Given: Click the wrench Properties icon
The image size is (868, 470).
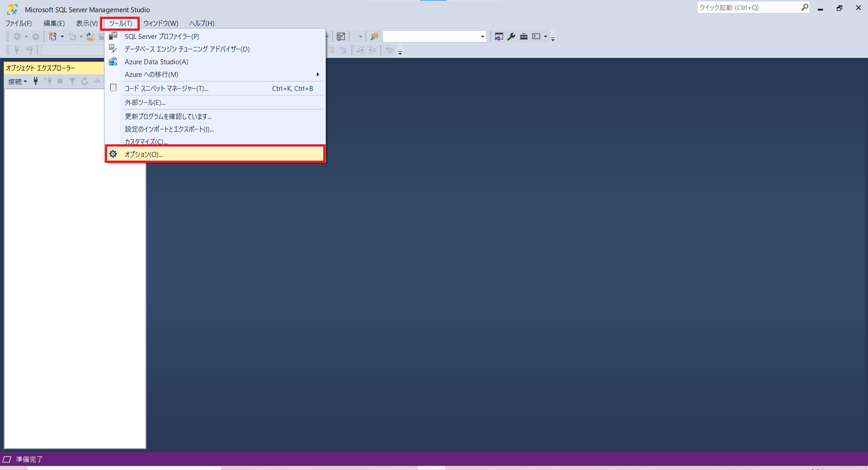Looking at the screenshot, I should (x=511, y=37).
